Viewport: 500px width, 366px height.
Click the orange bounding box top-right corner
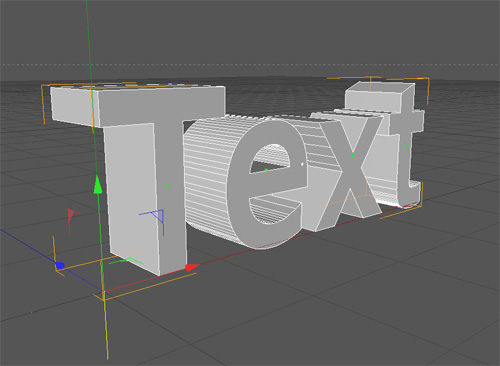point(428,79)
